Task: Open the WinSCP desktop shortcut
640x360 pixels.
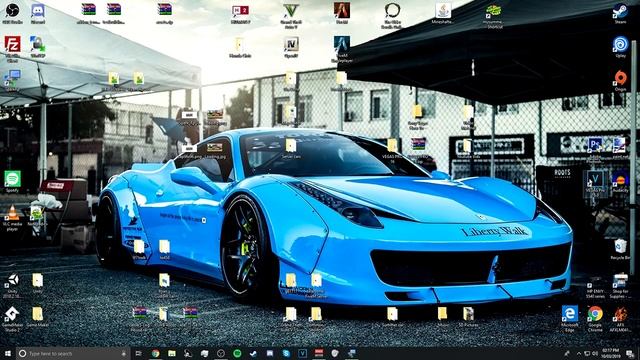Action: [x=38, y=47]
